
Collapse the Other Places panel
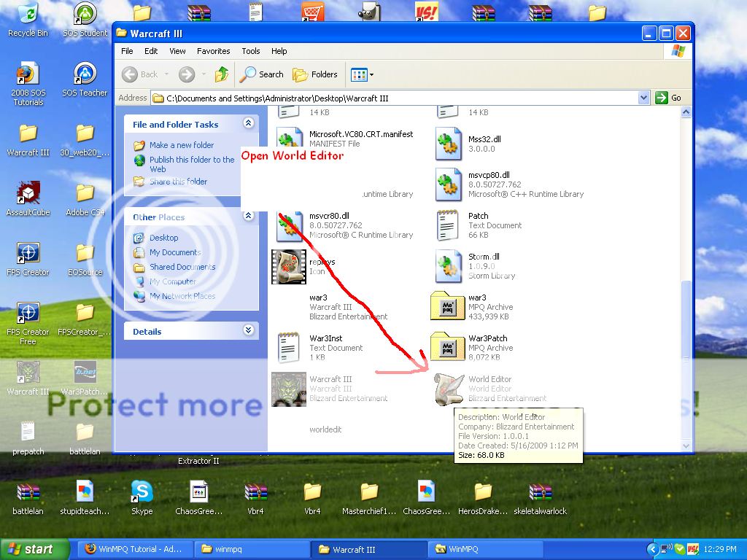tap(248, 216)
